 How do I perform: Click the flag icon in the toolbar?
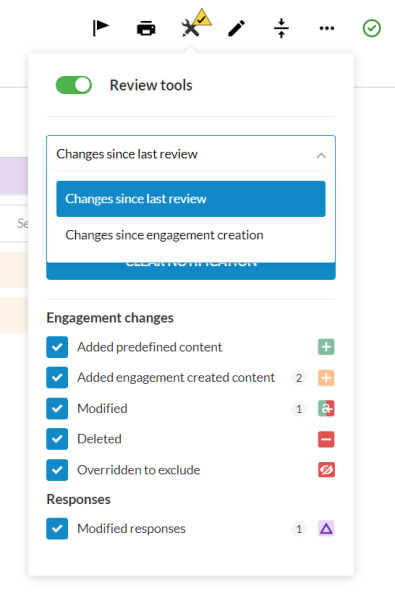click(x=100, y=28)
